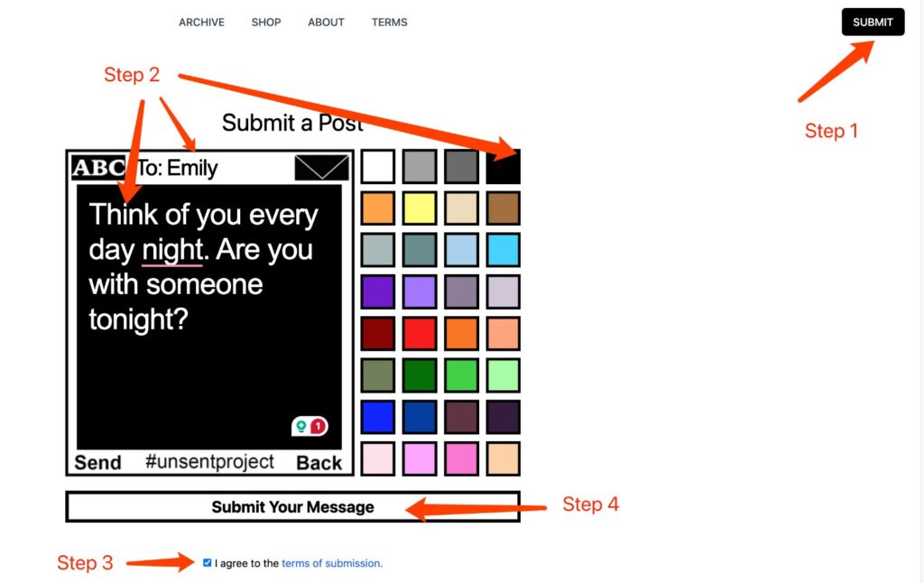Click the envelope icon in message header
Screen dimensions: 924x583
pyautogui.click(x=321, y=168)
